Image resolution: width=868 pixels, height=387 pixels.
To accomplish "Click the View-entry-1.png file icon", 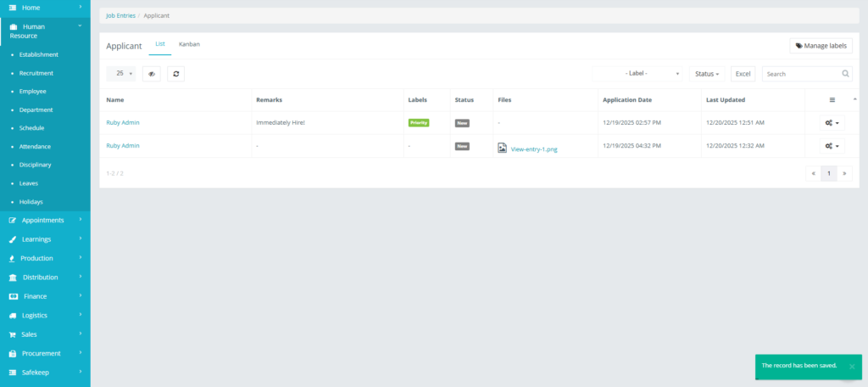I will click(x=502, y=148).
